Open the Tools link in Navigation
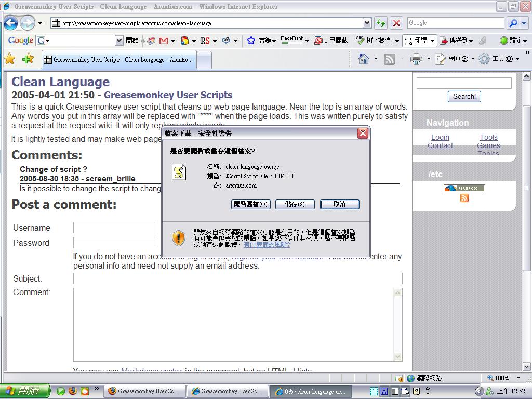 pyautogui.click(x=488, y=137)
